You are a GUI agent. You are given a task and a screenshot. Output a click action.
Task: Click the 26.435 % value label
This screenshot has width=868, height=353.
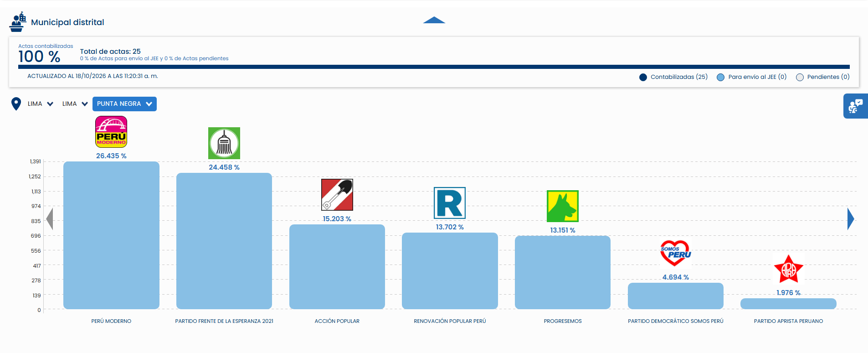pos(111,156)
